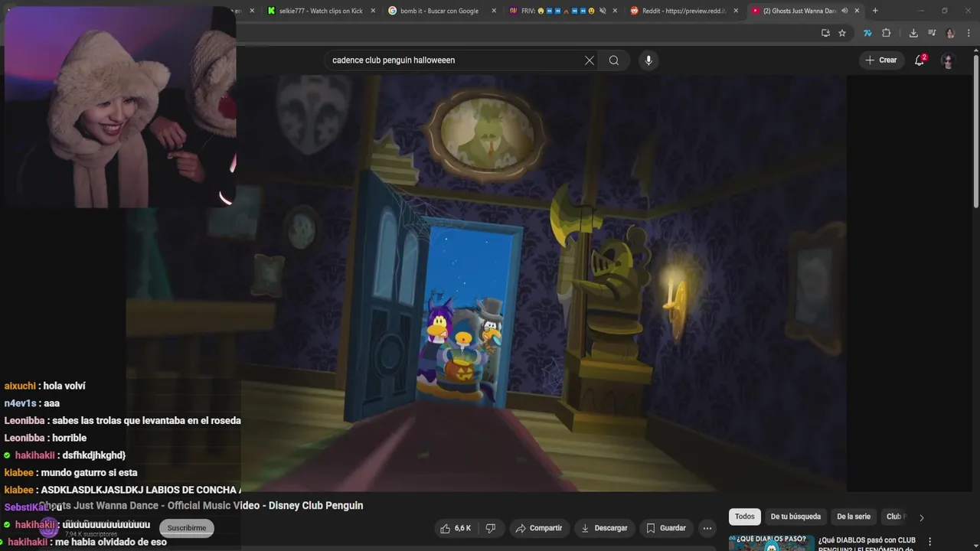980x551 pixels.
Task: Click the install app icon in address bar
Action: pyautogui.click(x=825, y=33)
